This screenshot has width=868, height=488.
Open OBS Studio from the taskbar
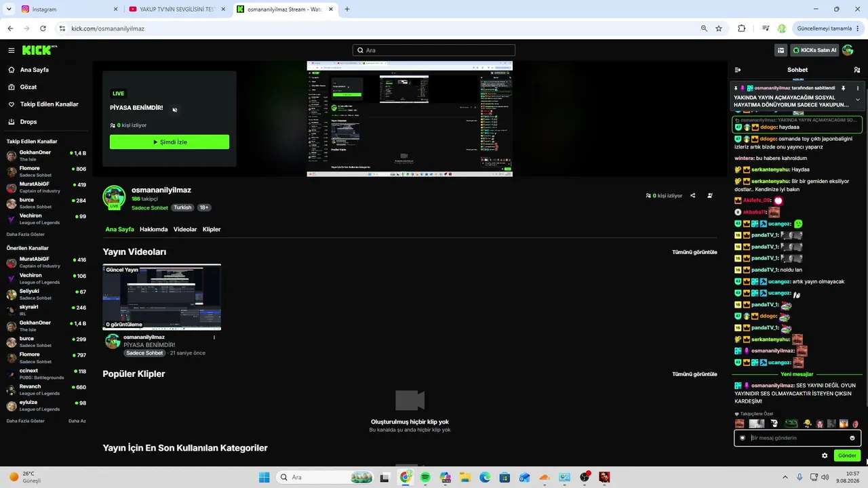(x=585, y=477)
